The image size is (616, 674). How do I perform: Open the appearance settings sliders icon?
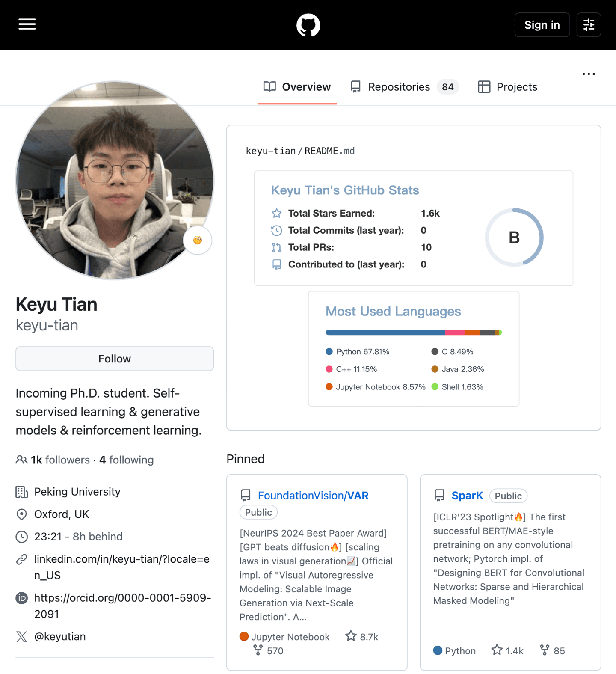(x=589, y=25)
